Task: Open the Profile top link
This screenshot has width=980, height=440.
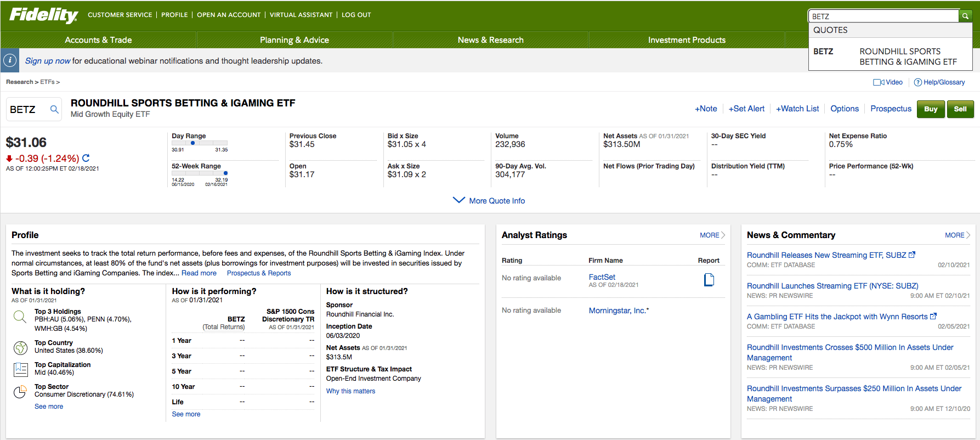Action: pos(174,15)
